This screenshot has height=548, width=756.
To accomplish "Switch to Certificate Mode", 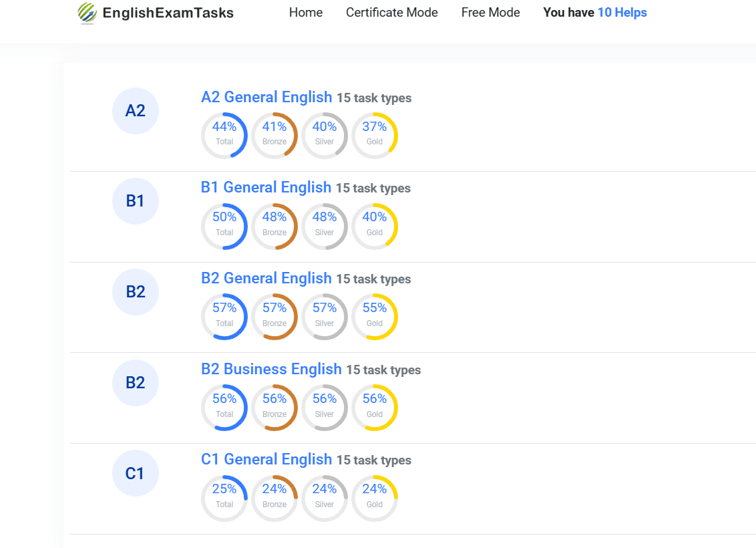I will (x=391, y=12).
